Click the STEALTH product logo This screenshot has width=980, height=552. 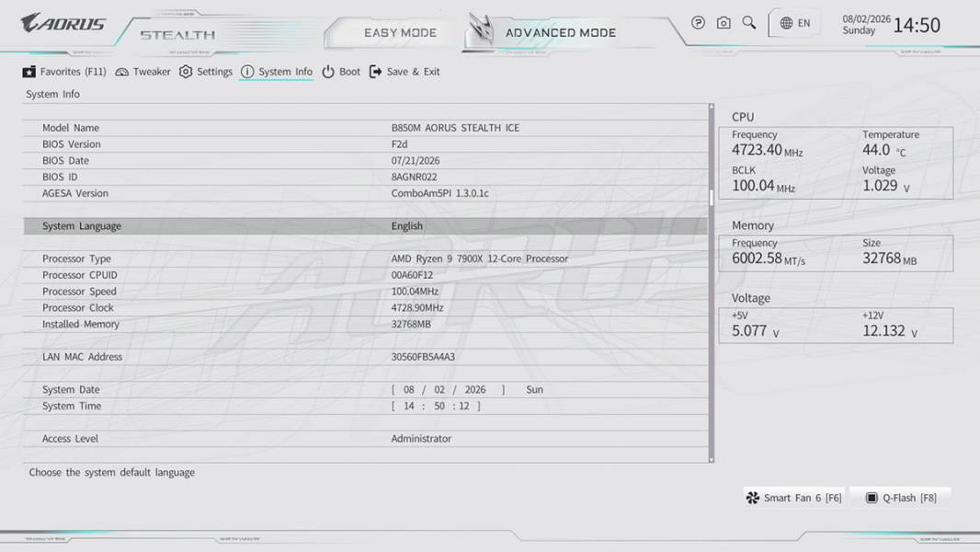177,35
